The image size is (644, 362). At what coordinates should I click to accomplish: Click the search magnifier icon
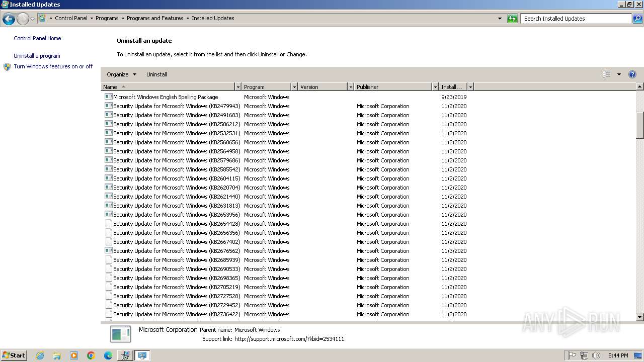637,19
